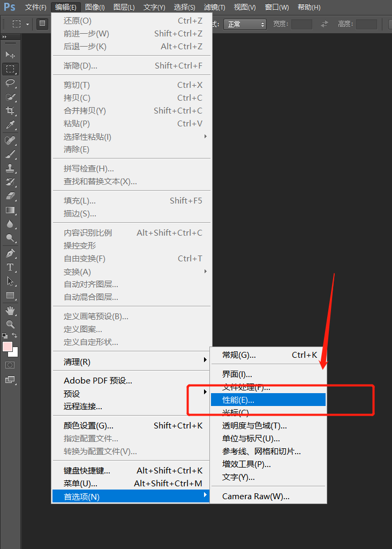
Task: Choose 远程连接... in Edit menu
Action: 131,407
